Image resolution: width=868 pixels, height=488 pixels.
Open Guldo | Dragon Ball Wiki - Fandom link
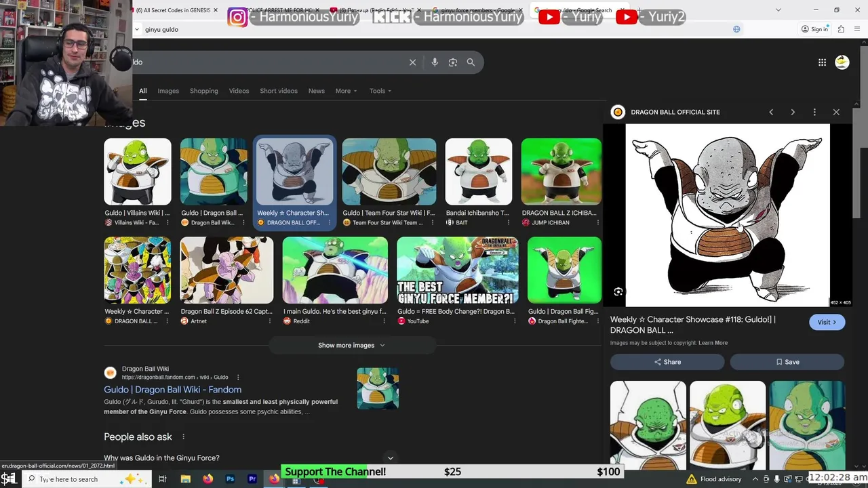(172, 390)
